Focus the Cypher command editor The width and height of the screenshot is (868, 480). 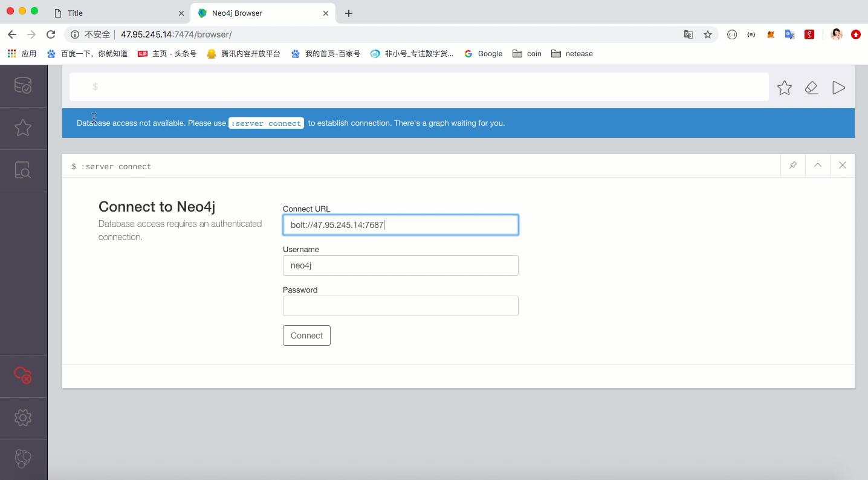[x=419, y=87]
